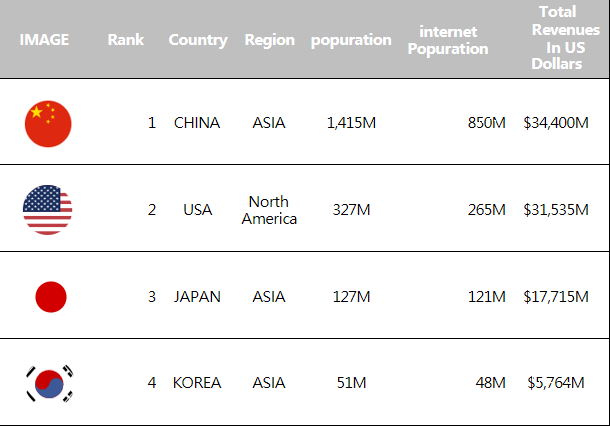This screenshot has height=426, width=610.
Task: Click the Japan flag icon
Action: click(51, 297)
